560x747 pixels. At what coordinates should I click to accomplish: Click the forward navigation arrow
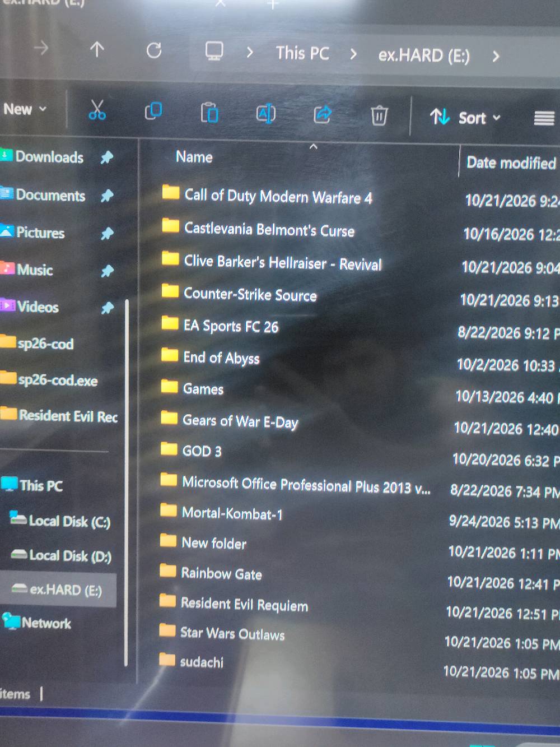click(41, 49)
